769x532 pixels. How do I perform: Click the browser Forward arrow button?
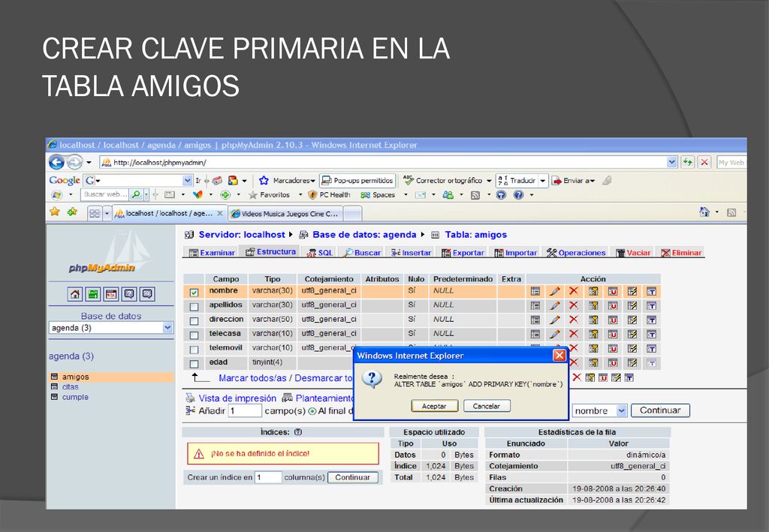[74, 162]
